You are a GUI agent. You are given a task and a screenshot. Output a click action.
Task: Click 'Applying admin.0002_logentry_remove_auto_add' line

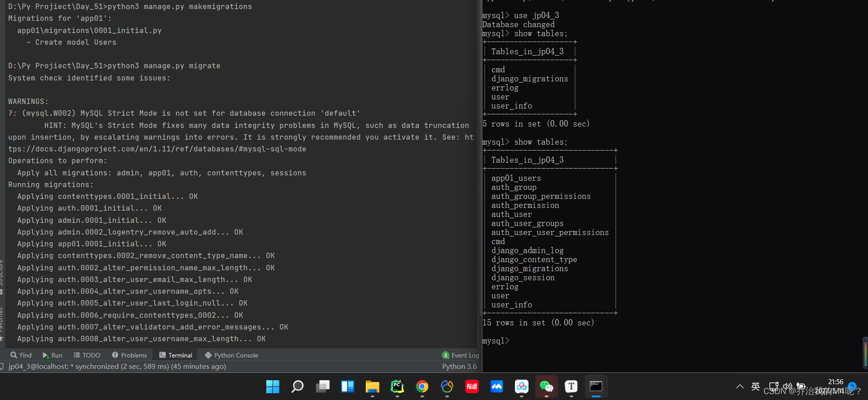pos(130,232)
